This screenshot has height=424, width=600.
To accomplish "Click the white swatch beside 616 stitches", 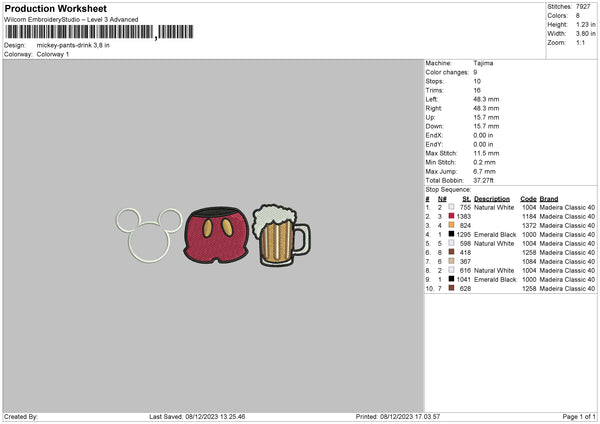I will coord(451,270).
